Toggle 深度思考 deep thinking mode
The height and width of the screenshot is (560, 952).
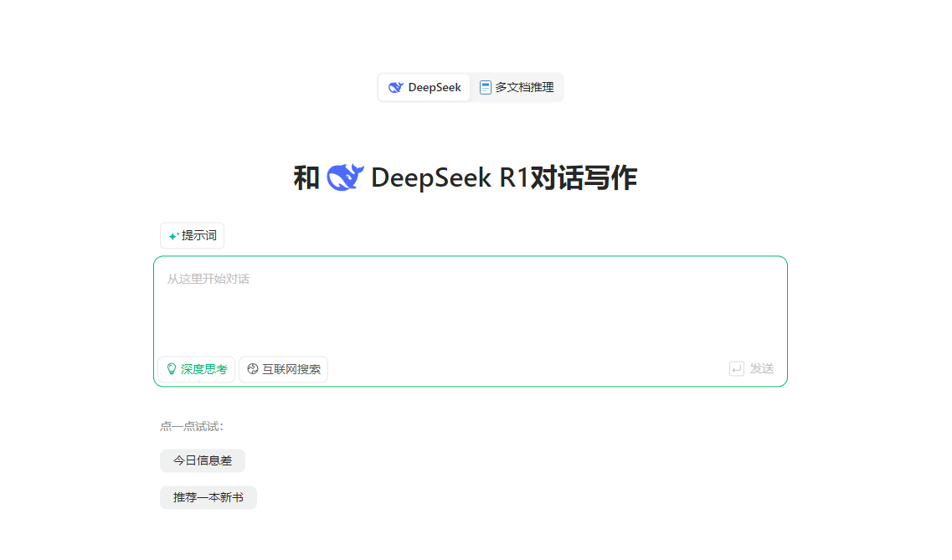pos(197,369)
